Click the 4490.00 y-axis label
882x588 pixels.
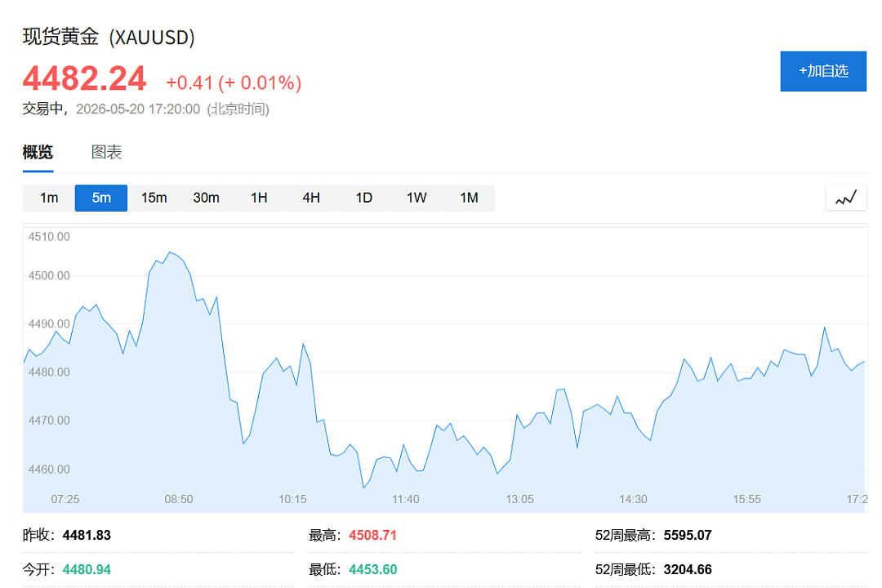(50, 324)
